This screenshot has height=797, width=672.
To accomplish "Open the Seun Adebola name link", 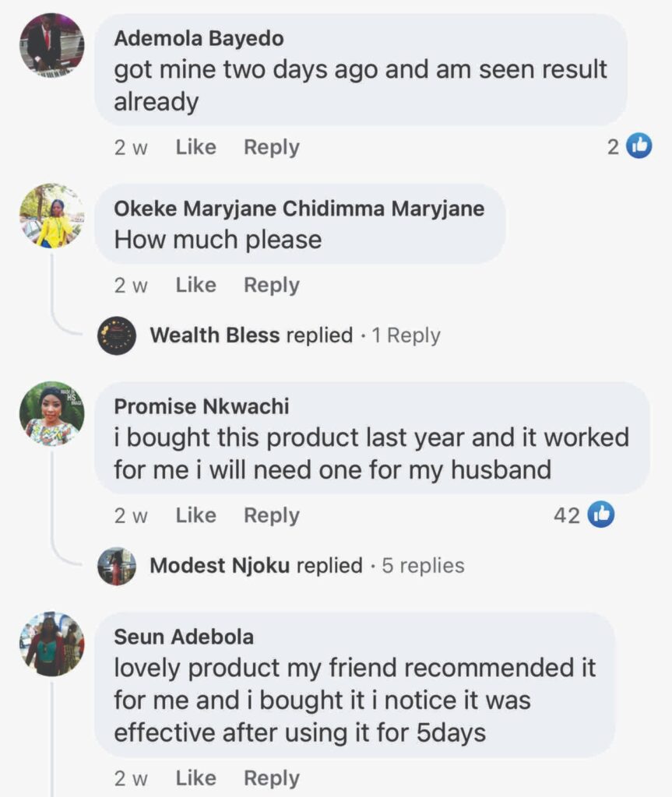I will click(x=184, y=636).
